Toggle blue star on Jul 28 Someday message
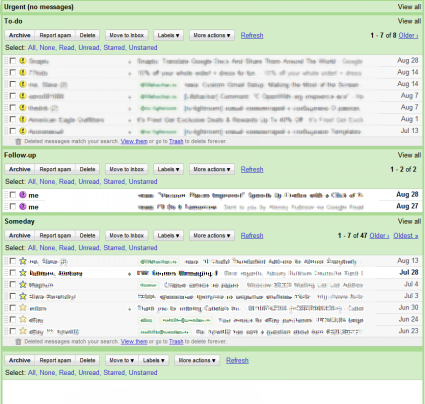The width and height of the screenshot is (425, 404). pos(22,273)
